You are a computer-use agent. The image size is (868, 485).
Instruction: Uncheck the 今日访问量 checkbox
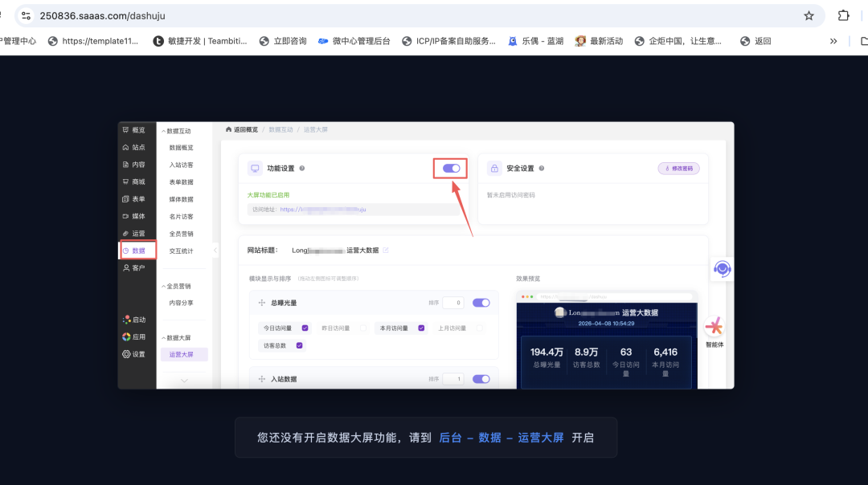pos(305,328)
